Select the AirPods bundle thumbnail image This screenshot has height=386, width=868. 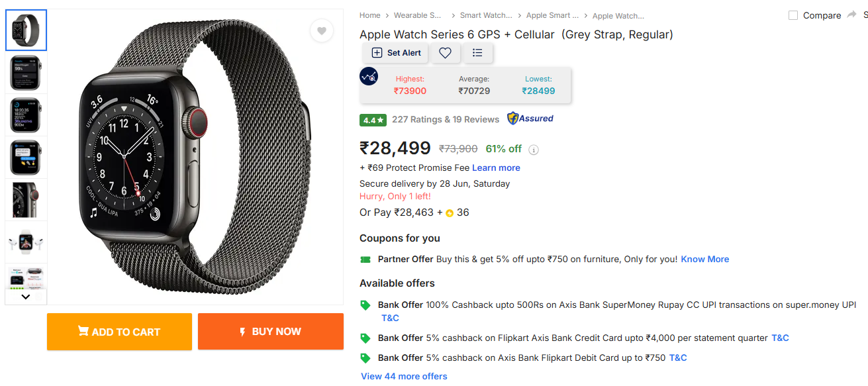(26, 242)
